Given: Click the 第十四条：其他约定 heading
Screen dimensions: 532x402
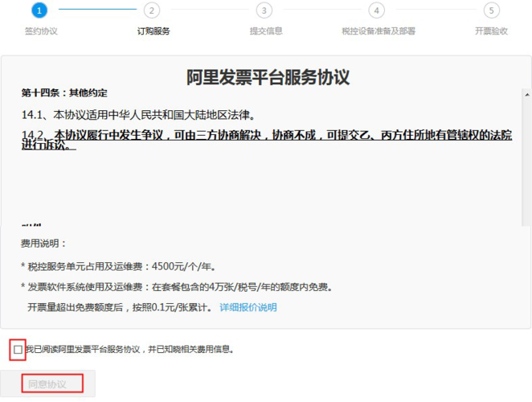Looking at the screenshot, I should click(x=64, y=93).
